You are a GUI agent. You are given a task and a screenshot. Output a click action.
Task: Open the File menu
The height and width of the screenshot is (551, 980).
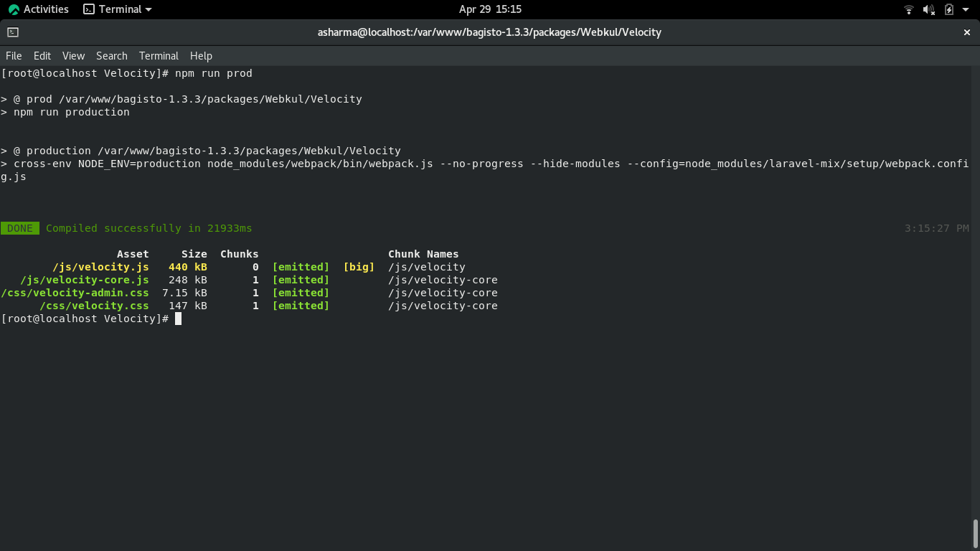click(14, 55)
